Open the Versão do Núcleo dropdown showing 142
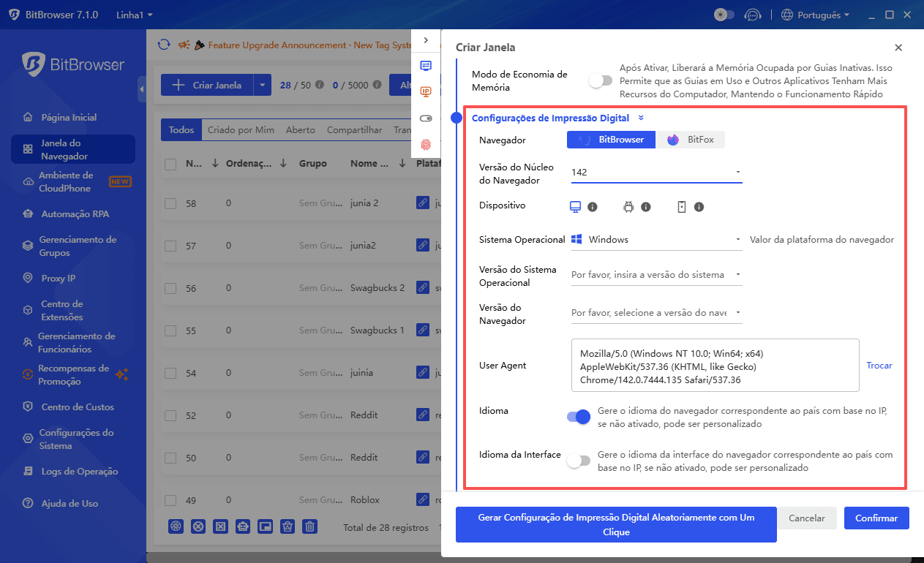Screen dimensions: 924x563 [x=656, y=173]
